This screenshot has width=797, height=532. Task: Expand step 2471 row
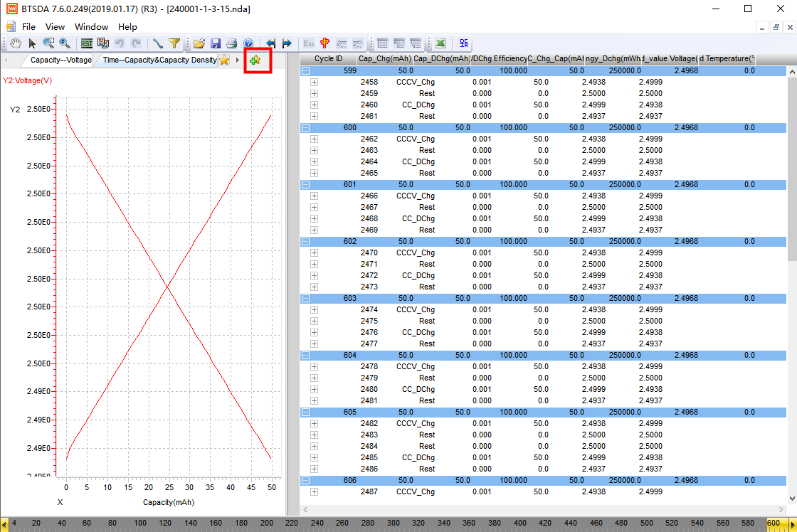(x=314, y=264)
